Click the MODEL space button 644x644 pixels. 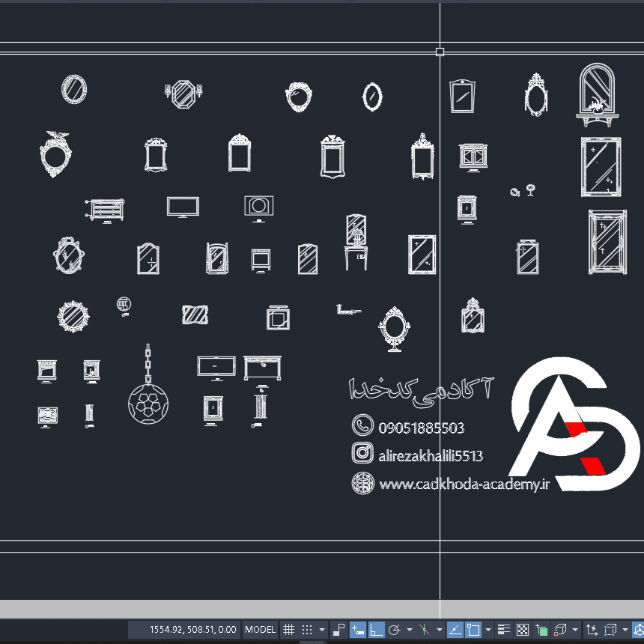(x=260, y=629)
